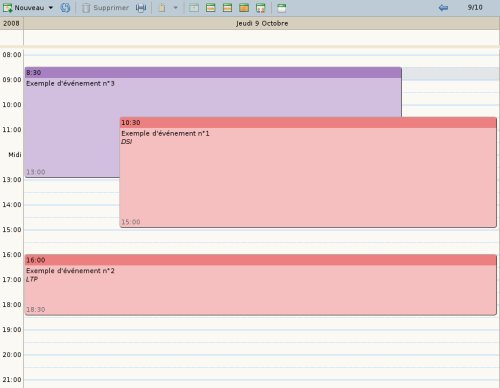Open the schedule view icon
This screenshot has width=500, height=388.
pyautogui.click(x=261, y=8)
